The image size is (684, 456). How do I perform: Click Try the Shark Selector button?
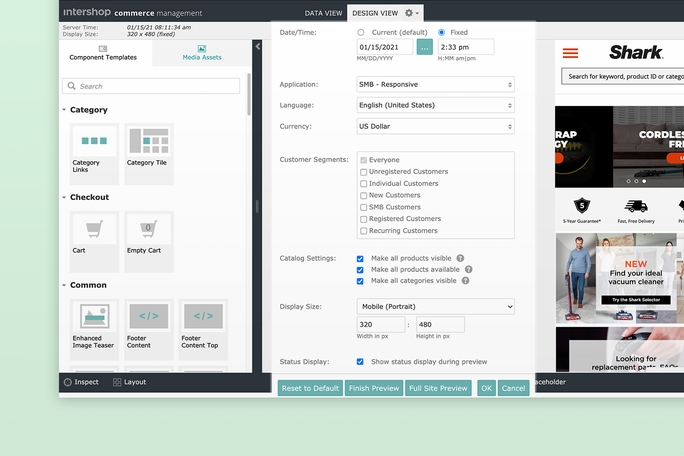click(636, 300)
